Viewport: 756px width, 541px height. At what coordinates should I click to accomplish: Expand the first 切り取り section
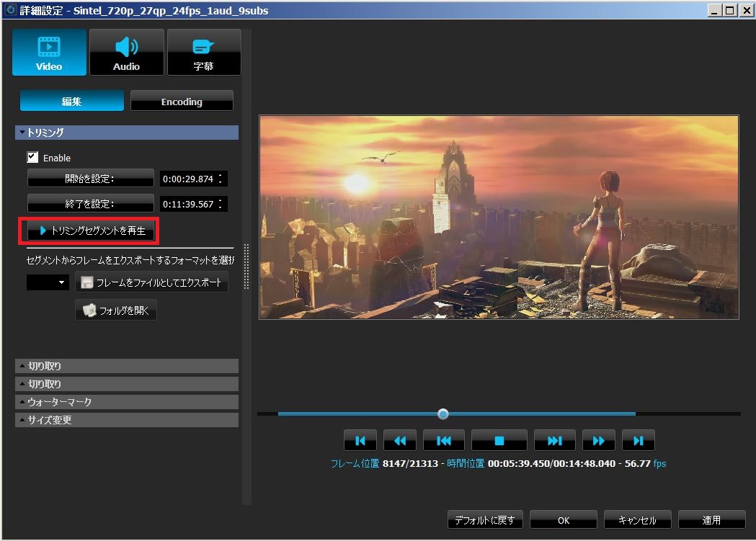click(127, 366)
